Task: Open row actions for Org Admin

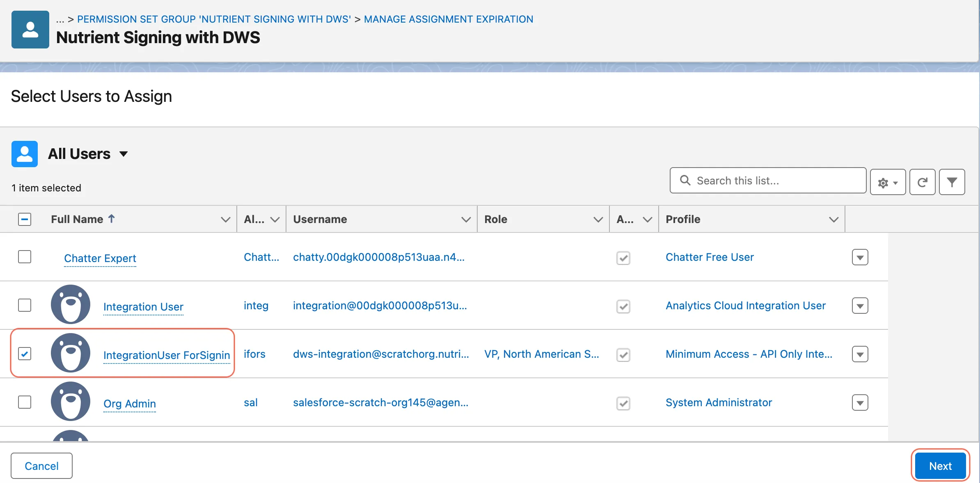Action: (860, 403)
